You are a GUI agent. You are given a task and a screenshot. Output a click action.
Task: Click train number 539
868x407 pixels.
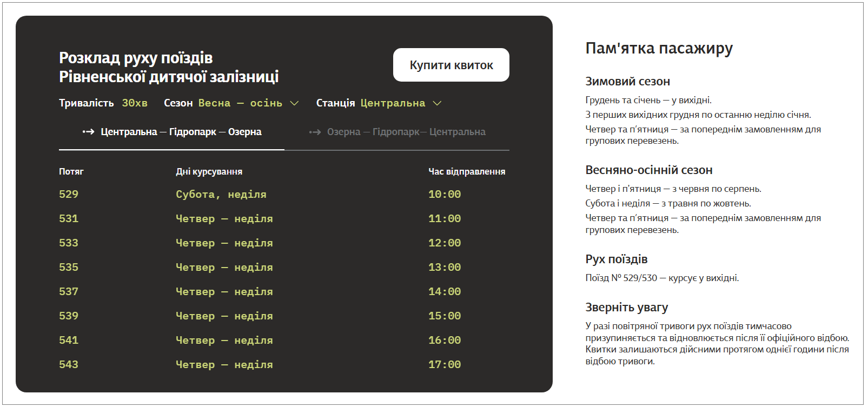pyautogui.click(x=69, y=316)
